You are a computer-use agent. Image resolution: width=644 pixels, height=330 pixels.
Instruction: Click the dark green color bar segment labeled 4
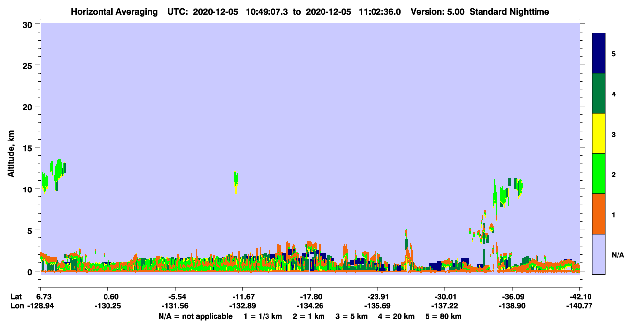point(599,94)
